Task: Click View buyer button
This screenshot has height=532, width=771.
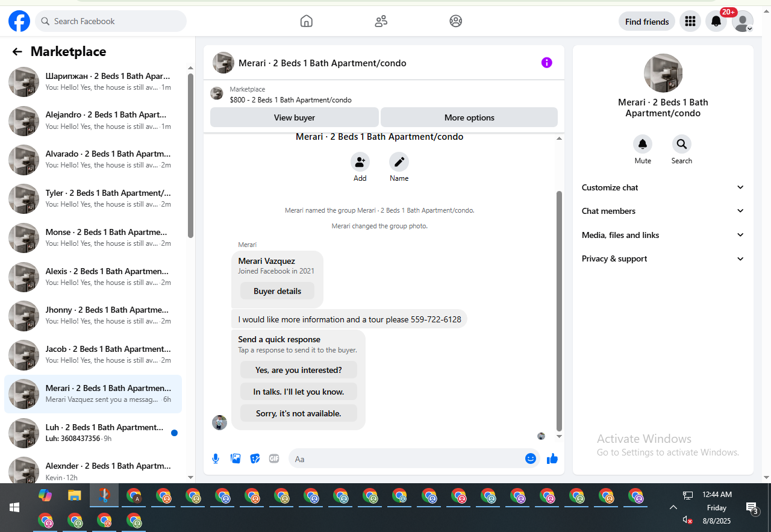Action: click(x=295, y=117)
